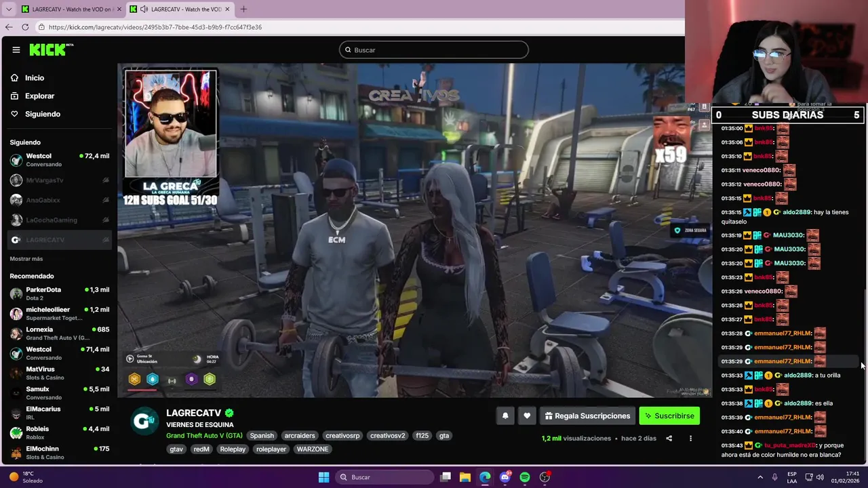This screenshot has width=868, height=488.
Task: Open followed channel AnaGabixx
Action: (60, 200)
